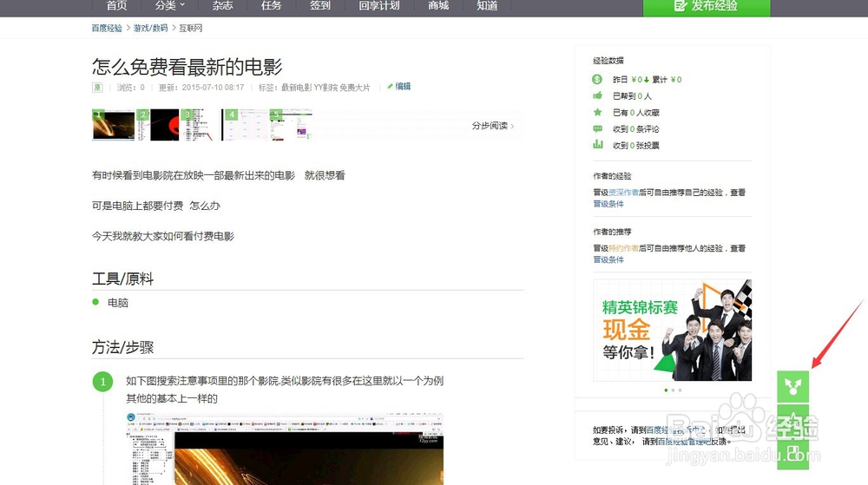Click the green step 1 number circle
The image size is (868, 485).
[102, 382]
